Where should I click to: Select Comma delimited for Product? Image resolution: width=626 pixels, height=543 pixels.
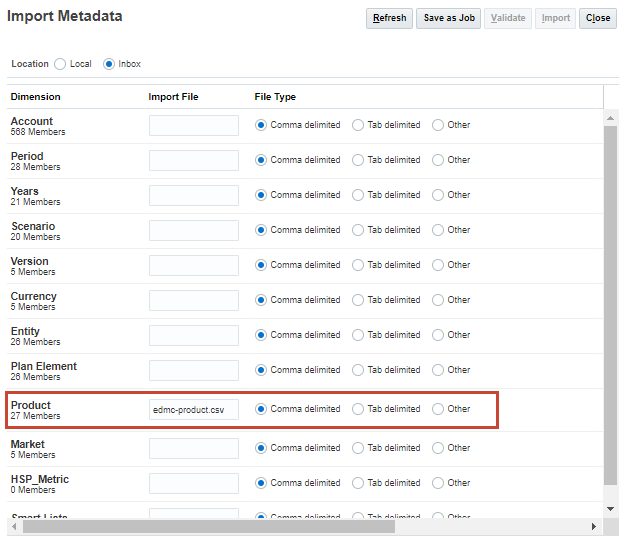click(261, 409)
